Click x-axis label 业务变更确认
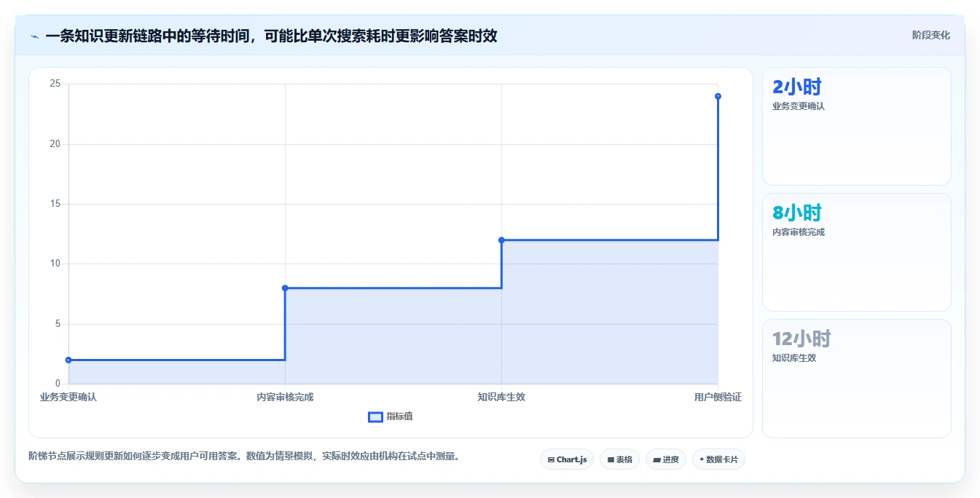The height and width of the screenshot is (498, 980). click(x=68, y=397)
